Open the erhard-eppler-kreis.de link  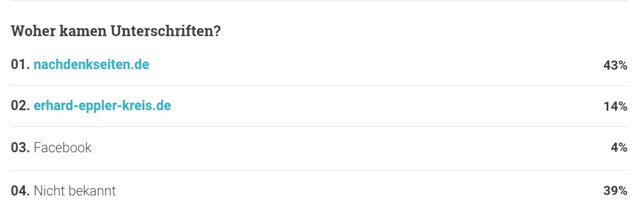click(x=102, y=106)
